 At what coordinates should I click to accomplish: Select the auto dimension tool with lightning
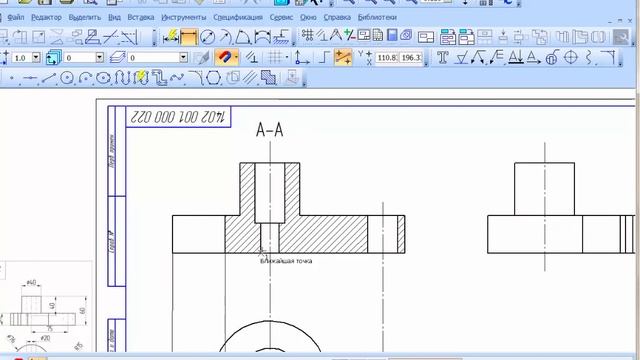[x=171, y=37]
